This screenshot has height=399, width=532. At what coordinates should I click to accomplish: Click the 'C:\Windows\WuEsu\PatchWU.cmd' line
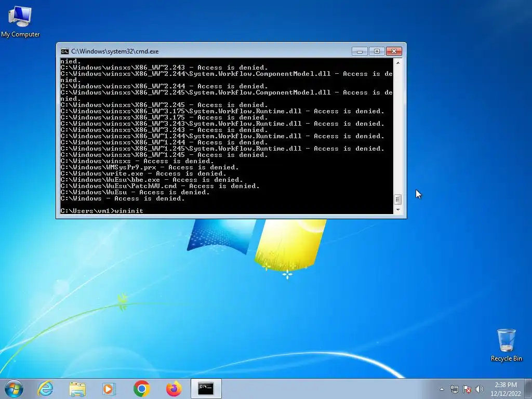[160, 186]
